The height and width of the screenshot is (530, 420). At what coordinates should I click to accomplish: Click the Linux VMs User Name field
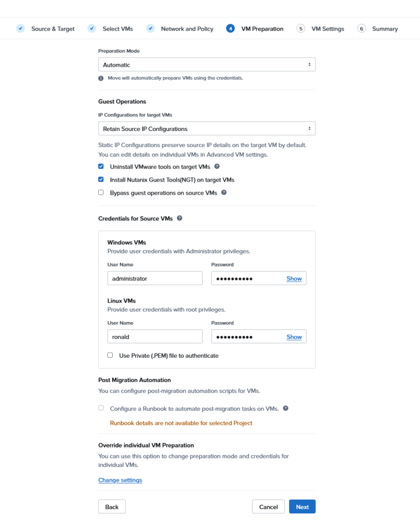[155, 336]
